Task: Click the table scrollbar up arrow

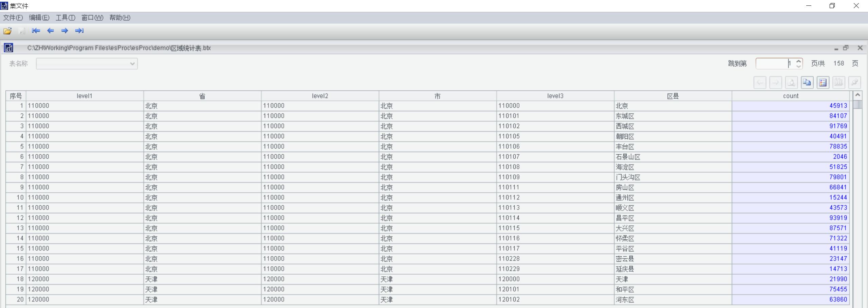Action: (x=857, y=95)
